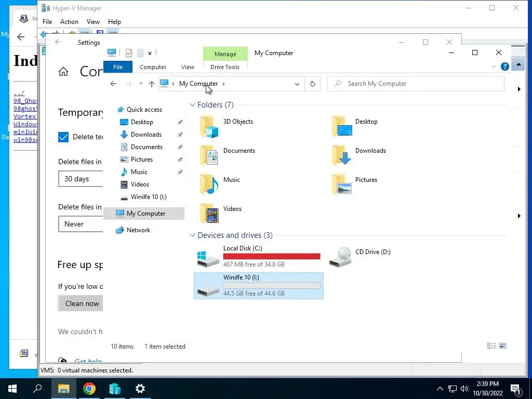Select Desktop in the Quick access list

point(142,122)
